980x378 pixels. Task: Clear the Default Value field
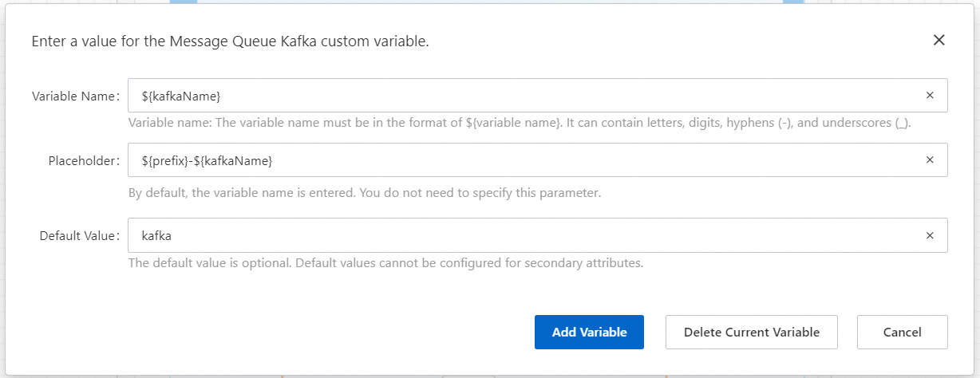[x=930, y=235]
